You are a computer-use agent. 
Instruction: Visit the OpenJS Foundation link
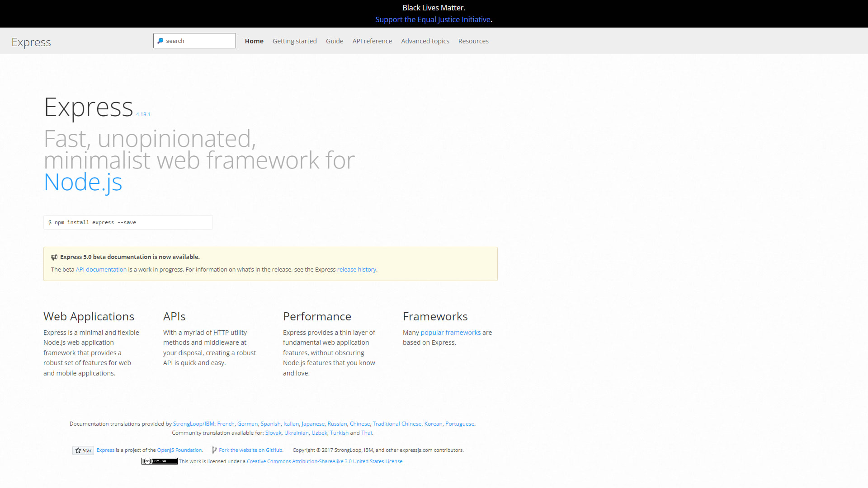[x=179, y=450]
